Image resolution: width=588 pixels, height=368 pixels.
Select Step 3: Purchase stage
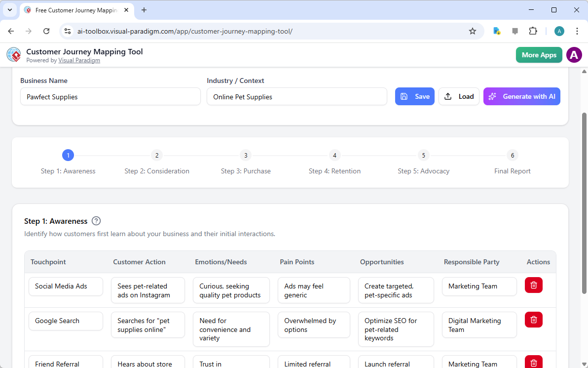pyautogui.click(x=246, y=155)
